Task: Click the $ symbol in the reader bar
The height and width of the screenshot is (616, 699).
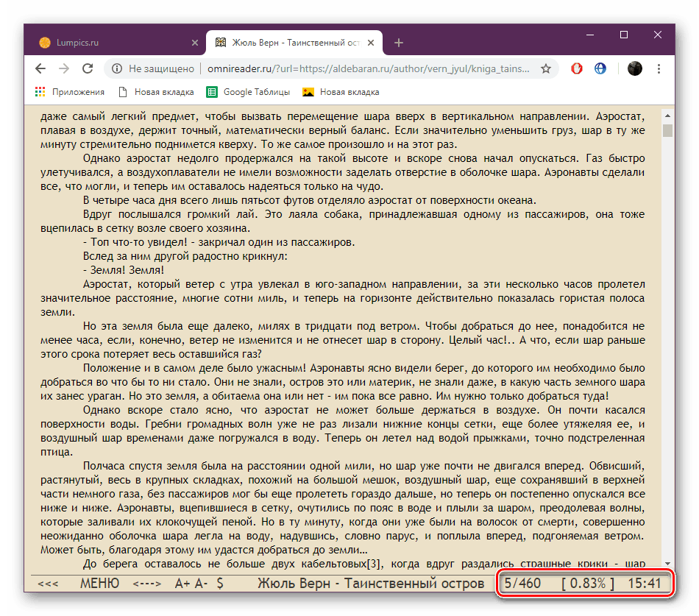Action: [x=220, y=584]
